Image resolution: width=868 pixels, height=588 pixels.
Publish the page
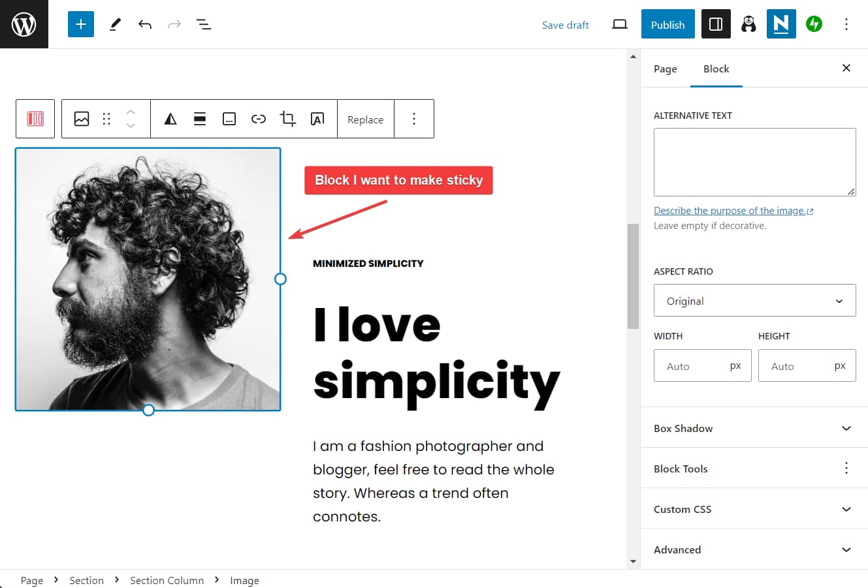coord(667,24)
